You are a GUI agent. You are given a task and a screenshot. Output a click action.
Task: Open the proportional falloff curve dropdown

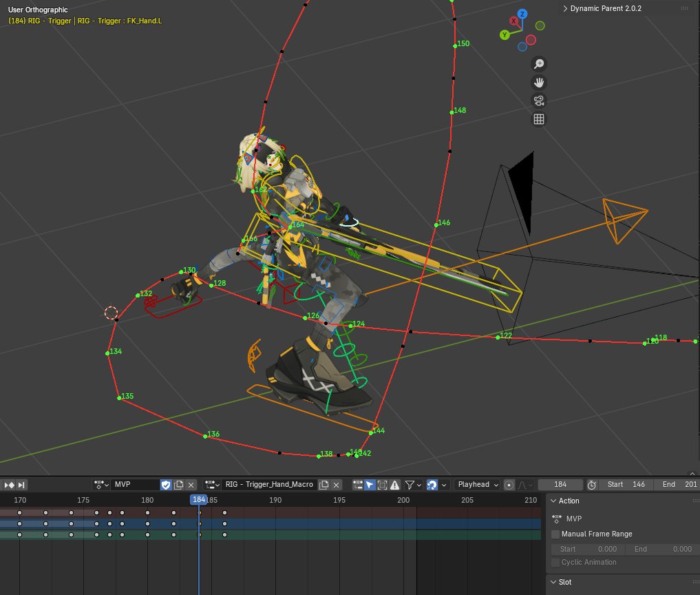(525, 485)
